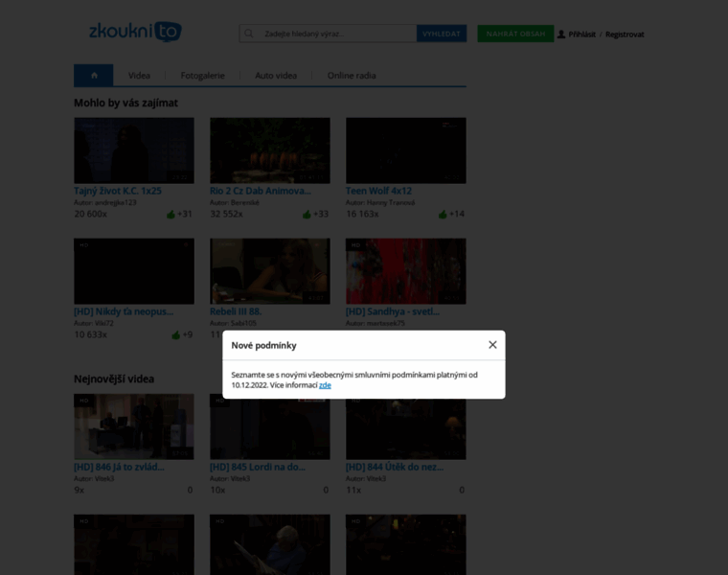The image size is (728, 575).
Task: Click the VYHLEDAT search button
Action: point(442,34)
